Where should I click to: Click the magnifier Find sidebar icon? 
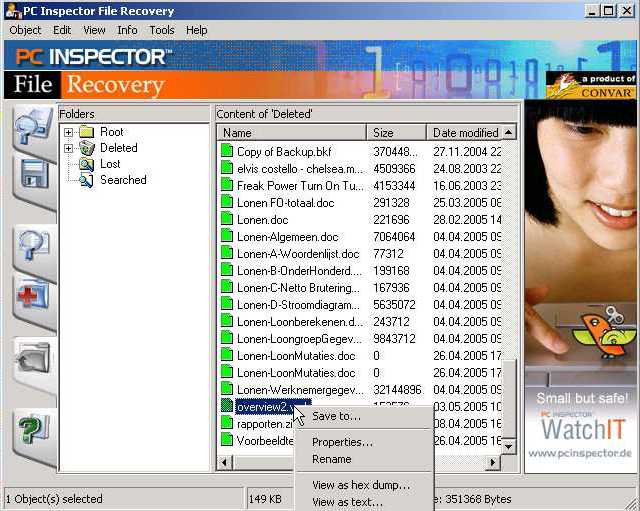click(x=33, y=244)
